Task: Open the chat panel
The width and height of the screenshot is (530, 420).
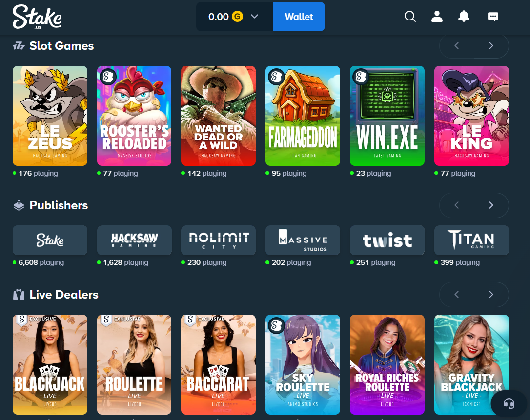Action: pos(493,16)
